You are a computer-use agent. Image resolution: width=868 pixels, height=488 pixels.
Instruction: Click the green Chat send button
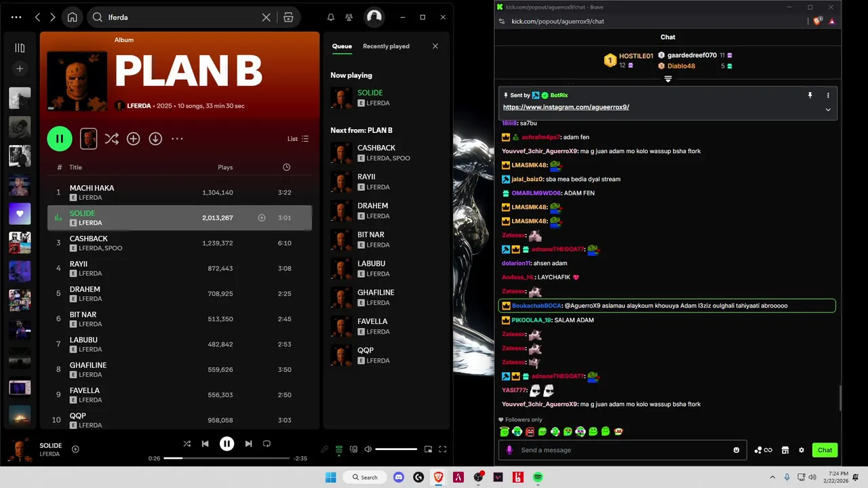coord(825,450)
